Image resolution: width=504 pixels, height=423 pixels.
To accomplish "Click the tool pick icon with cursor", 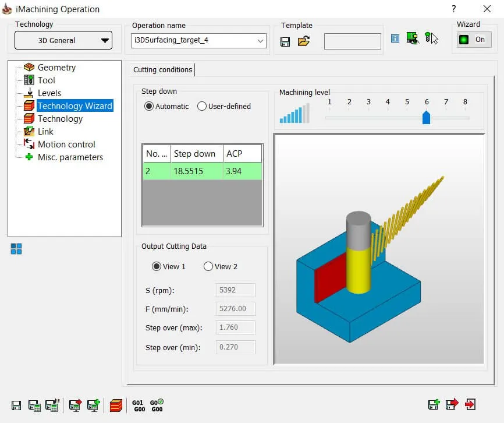I will [x=431, y=38].
